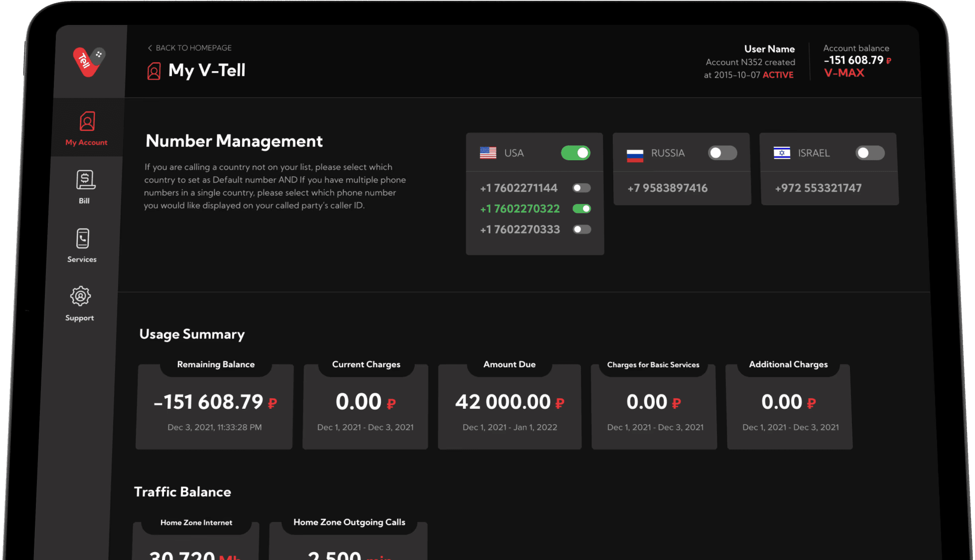Click the USA flag icon
Image resolution: width=975 pixels, height=560 pixels.
click(488, 153)
